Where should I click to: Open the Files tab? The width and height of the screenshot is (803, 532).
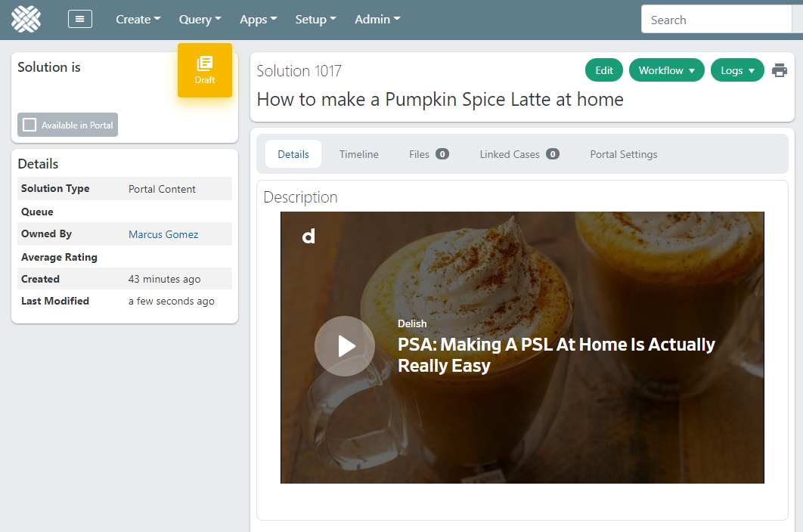point(429,154)
